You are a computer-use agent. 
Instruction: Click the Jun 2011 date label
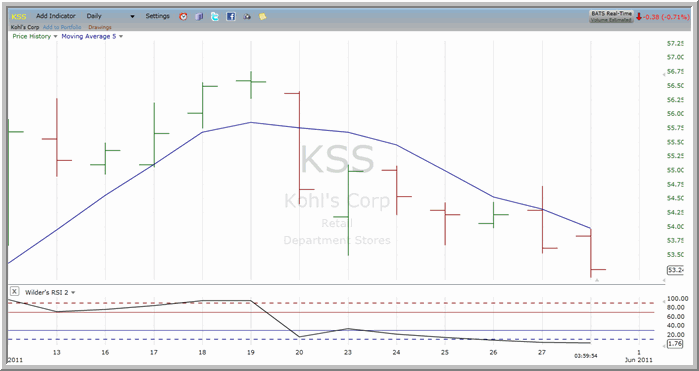click(638, 360)
